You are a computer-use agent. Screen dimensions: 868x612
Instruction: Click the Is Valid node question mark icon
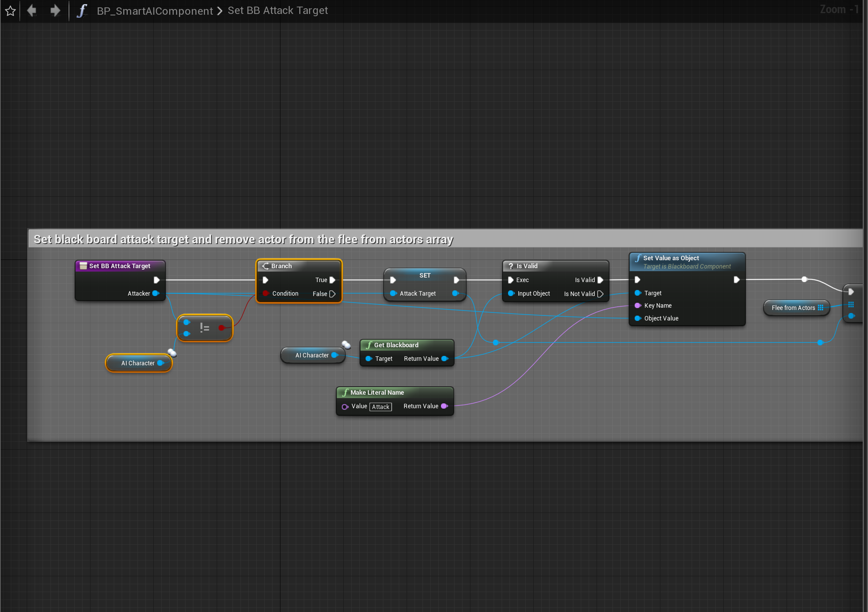510,266
